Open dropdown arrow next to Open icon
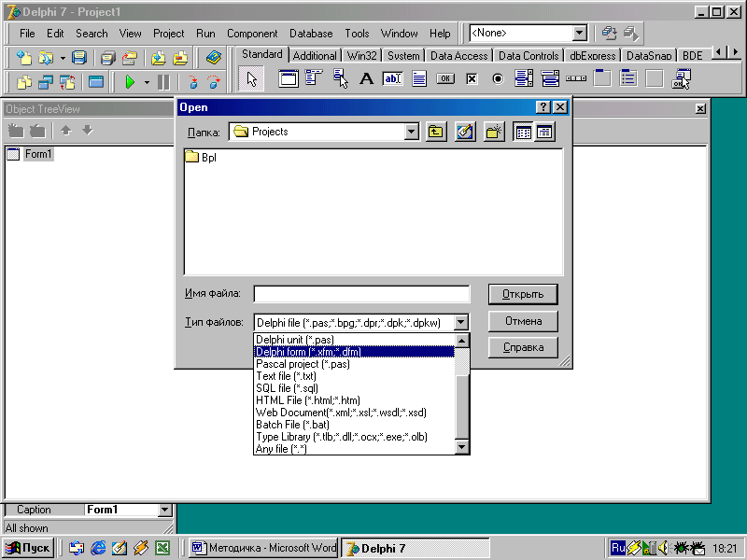 click(x=63, y=58)
